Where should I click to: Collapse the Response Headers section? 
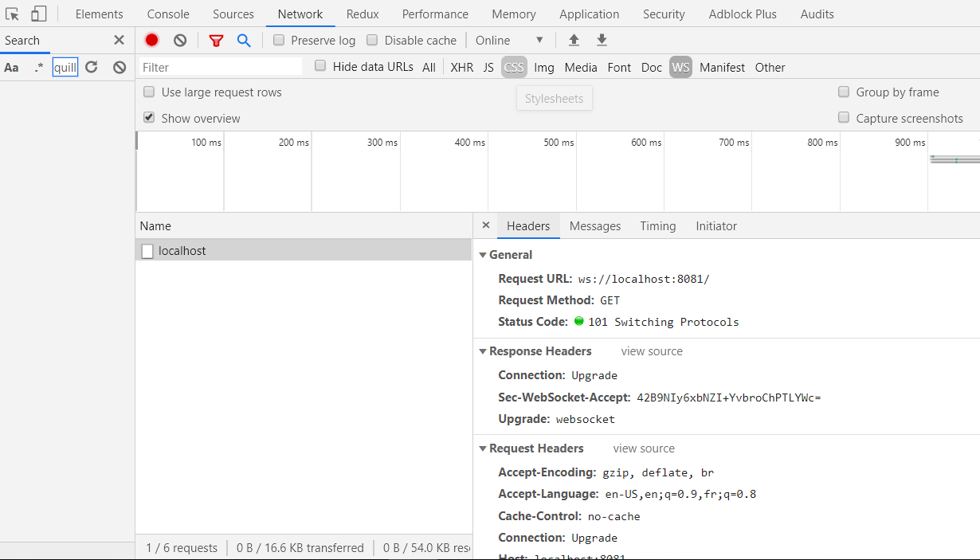point(482,351)
